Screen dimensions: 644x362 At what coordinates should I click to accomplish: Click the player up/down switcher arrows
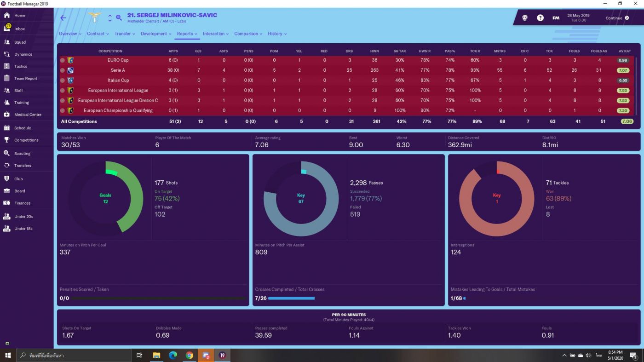pyautogui.click(x=110, y=18)
